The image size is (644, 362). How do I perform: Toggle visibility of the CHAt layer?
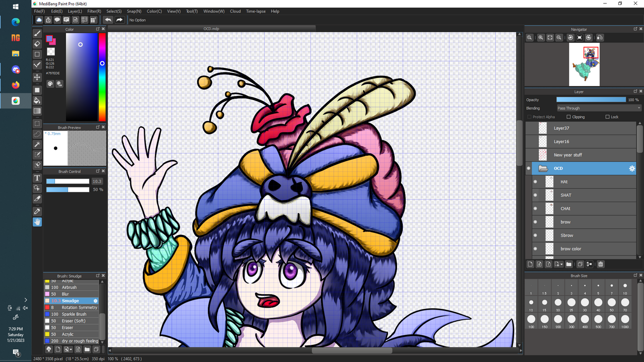(535, 208)
